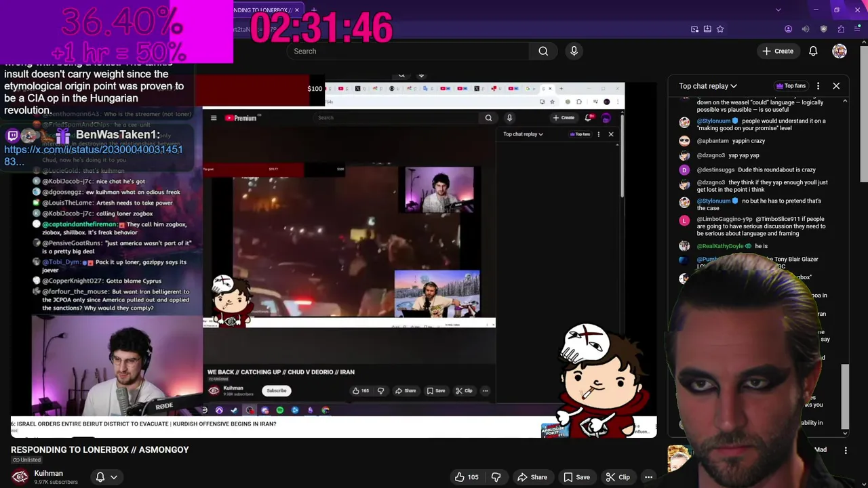Open the browser profile account icon
Screen dimensions: 868x488
pyautogui.click(x=788, y=29)
